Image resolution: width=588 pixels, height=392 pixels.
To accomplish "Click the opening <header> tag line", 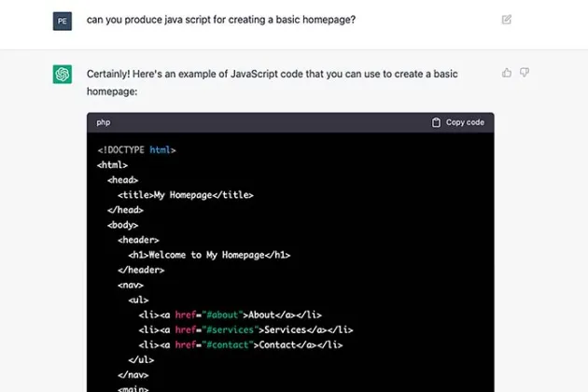I will (138, 240).
